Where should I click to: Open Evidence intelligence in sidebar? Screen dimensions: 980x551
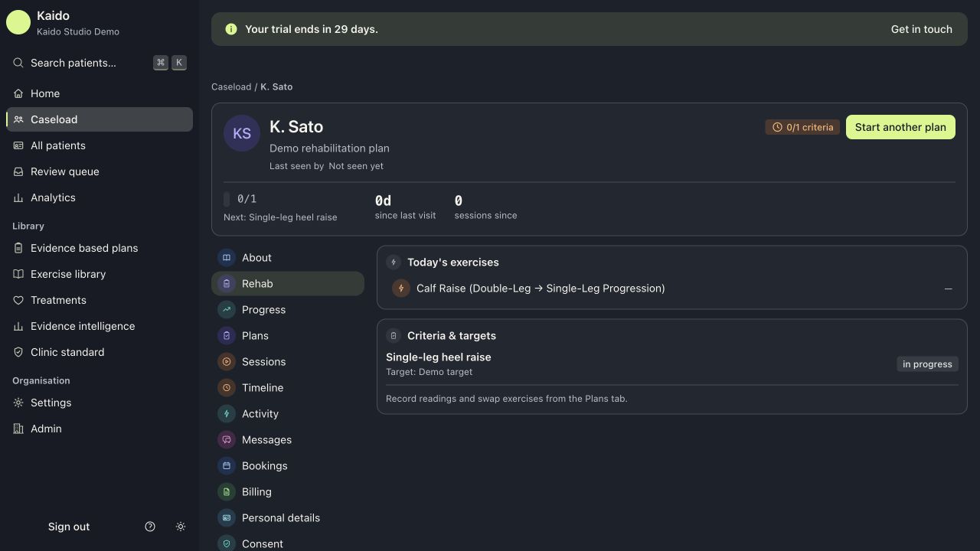point(100,326)
